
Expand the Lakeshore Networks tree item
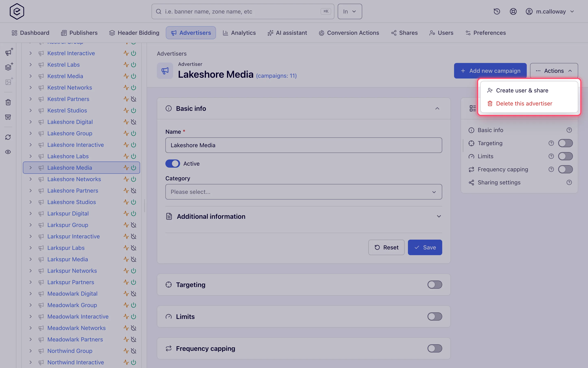31,179
